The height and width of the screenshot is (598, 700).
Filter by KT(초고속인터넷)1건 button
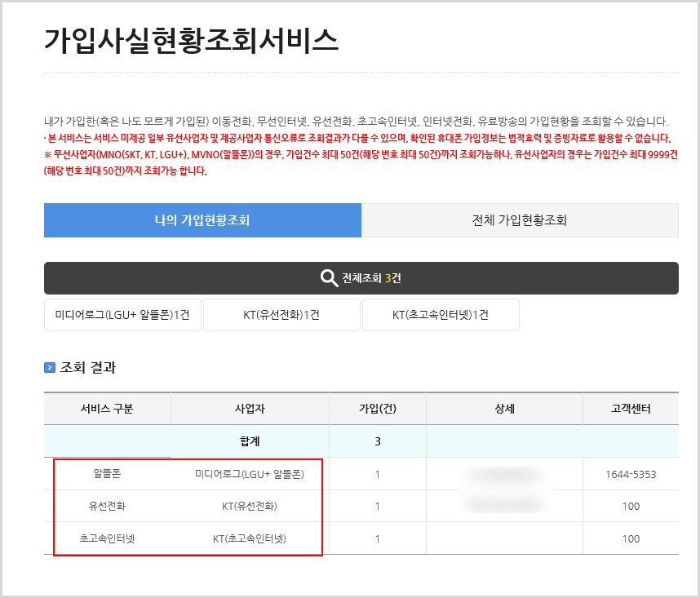[441, 315]
